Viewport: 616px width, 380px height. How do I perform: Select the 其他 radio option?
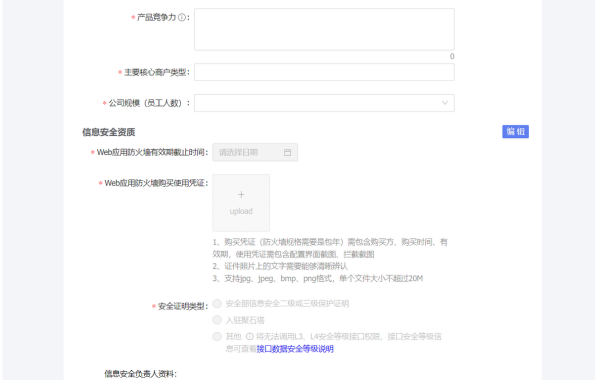217,336
